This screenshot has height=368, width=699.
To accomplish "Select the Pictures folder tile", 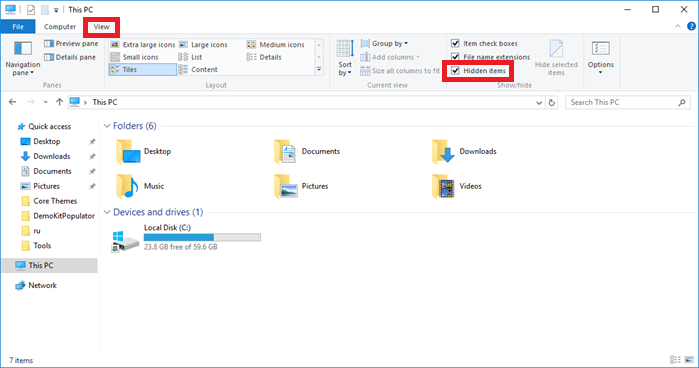I will (301, 186).
